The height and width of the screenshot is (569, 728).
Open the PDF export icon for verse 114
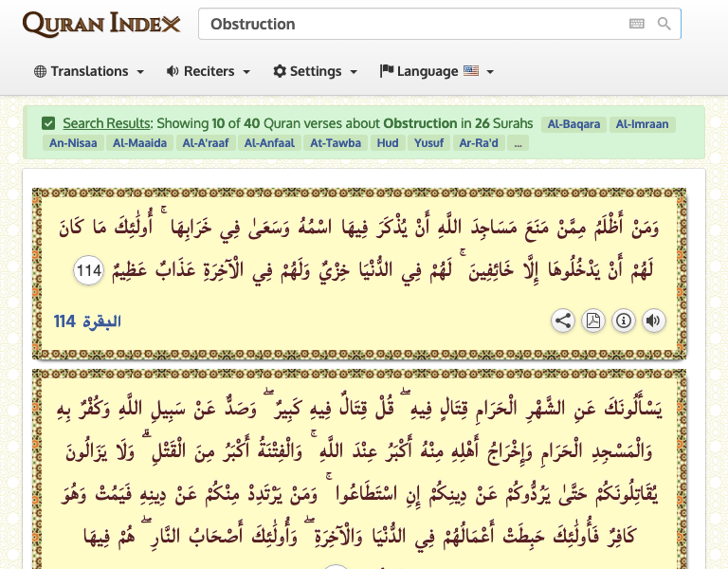click(593, 321)
